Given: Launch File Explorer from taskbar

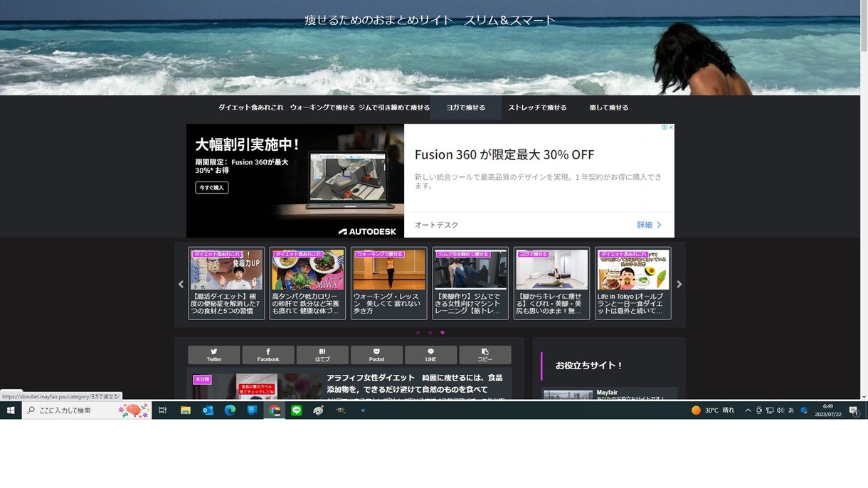Looking at the screenshot, I should tap(185, 410).
